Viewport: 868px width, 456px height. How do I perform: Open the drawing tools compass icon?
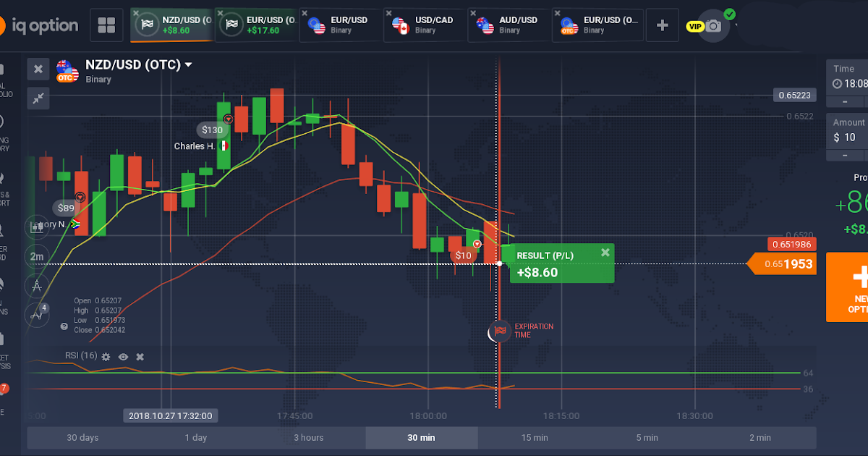click(x=36, y=286)
